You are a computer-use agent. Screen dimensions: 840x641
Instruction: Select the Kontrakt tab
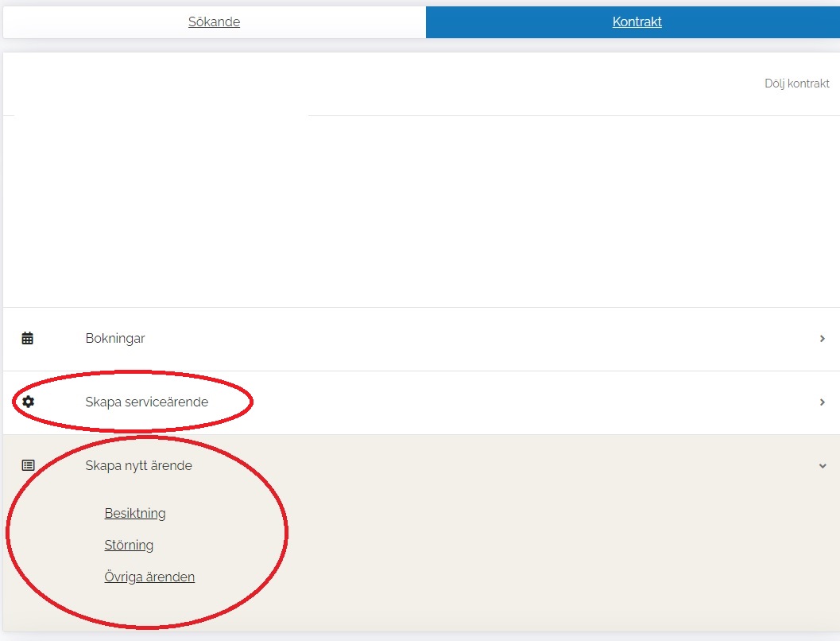[x=637, y=22]
